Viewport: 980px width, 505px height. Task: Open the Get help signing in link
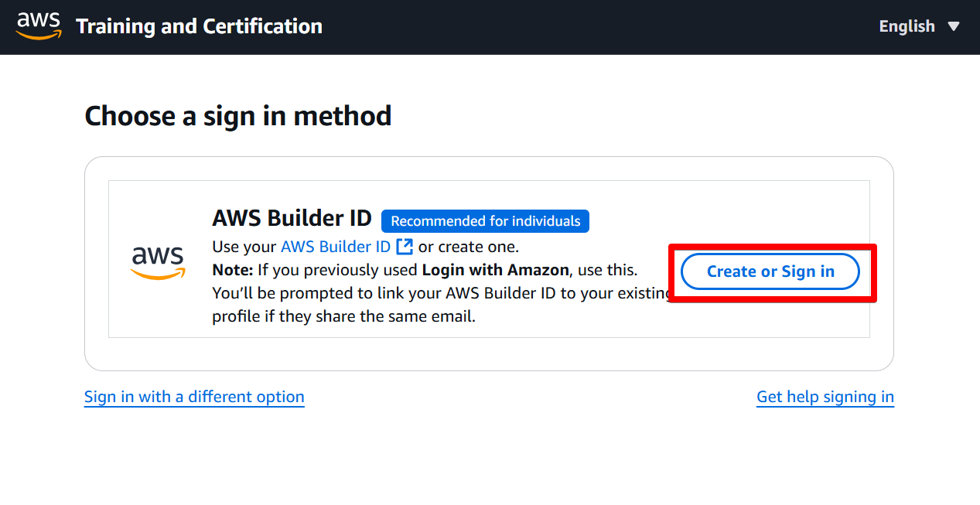tap(825, 397)
